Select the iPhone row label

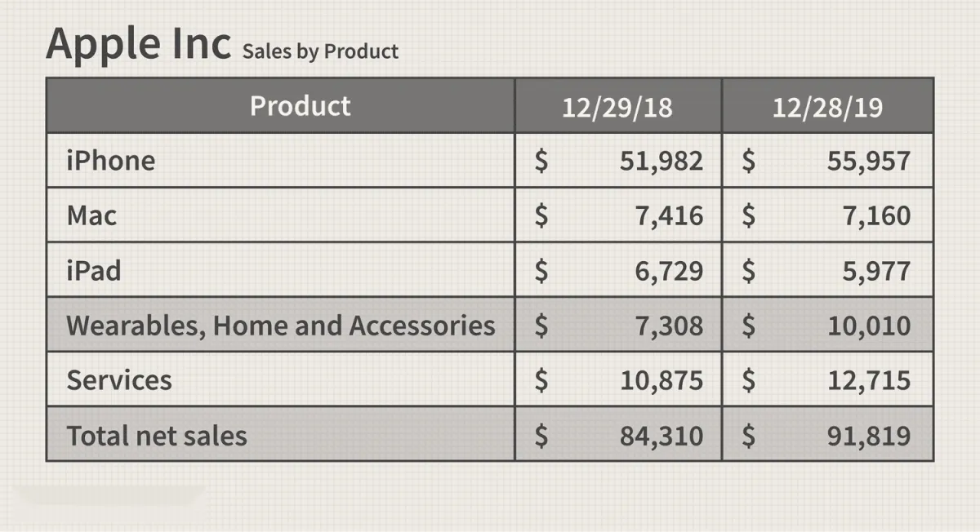[x=111, y=160]
